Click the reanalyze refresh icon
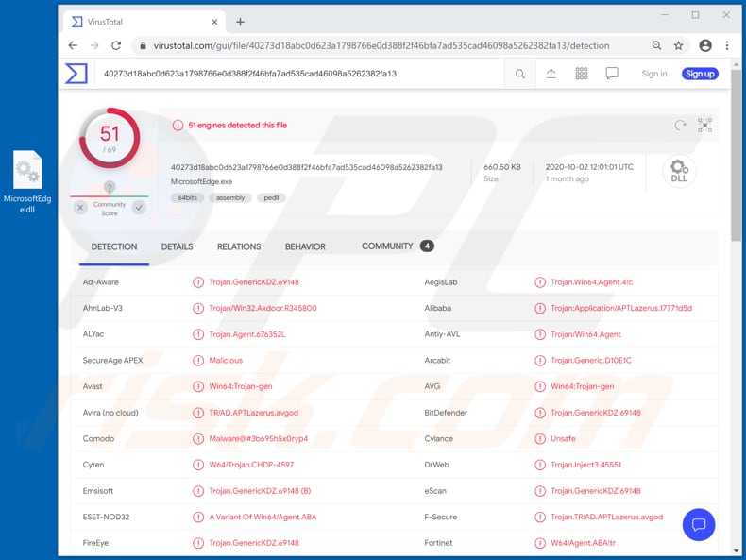Viewport: 746px width, 560px height. pyautogui.click(x=680, y=126)
